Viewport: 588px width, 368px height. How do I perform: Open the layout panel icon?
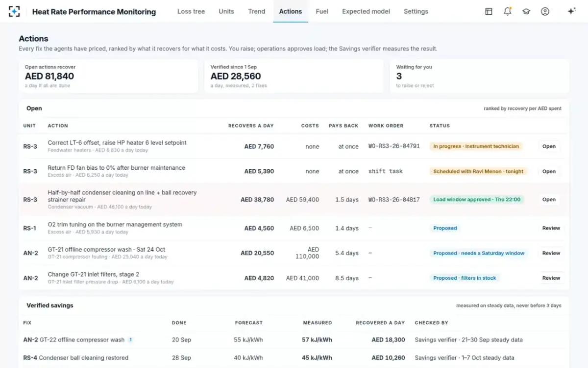[x=489, y=11]
